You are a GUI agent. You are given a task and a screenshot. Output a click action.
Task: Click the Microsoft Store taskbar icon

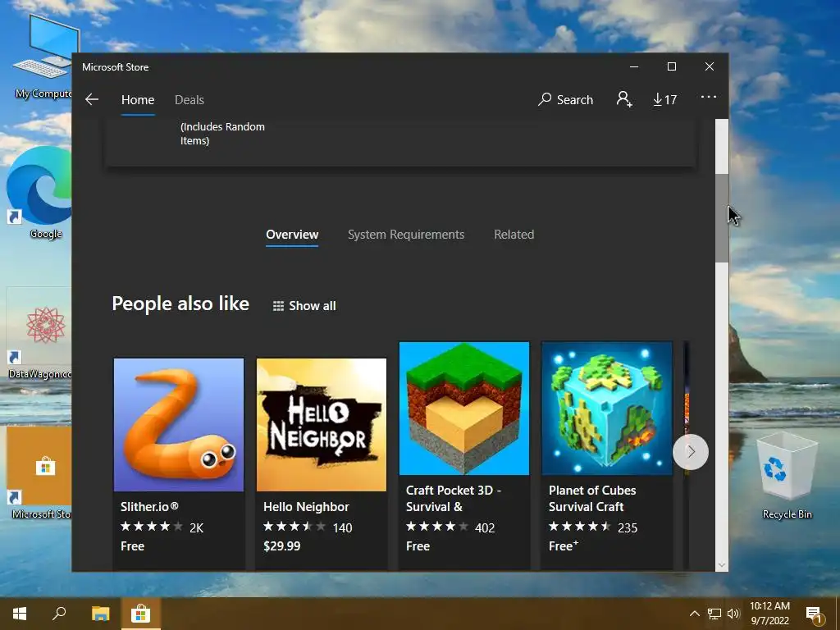tap(141, 614)
